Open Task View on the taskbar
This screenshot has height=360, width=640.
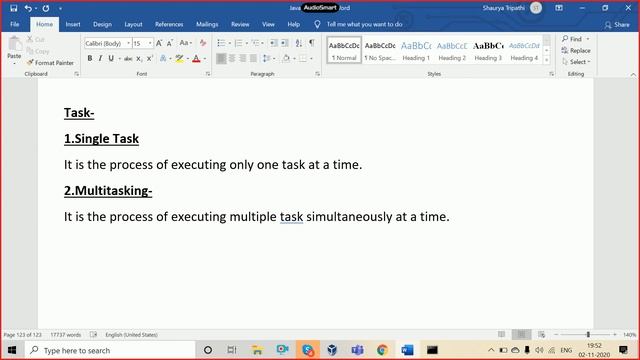point(232,350)
